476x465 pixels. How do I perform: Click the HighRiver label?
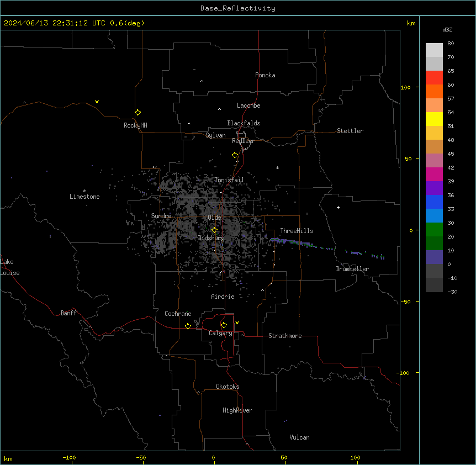pyautogui.click(x=237, y=410)
